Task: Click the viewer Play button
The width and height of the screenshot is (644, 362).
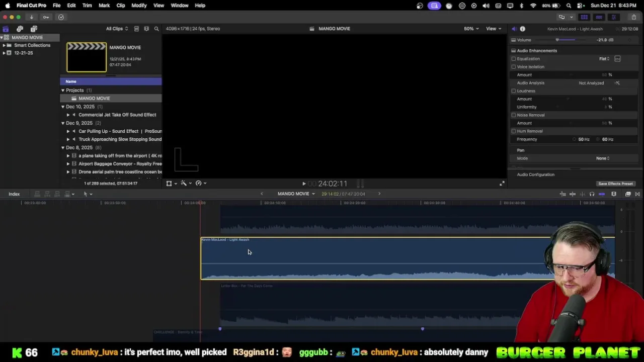Action: tap(304, 184)
